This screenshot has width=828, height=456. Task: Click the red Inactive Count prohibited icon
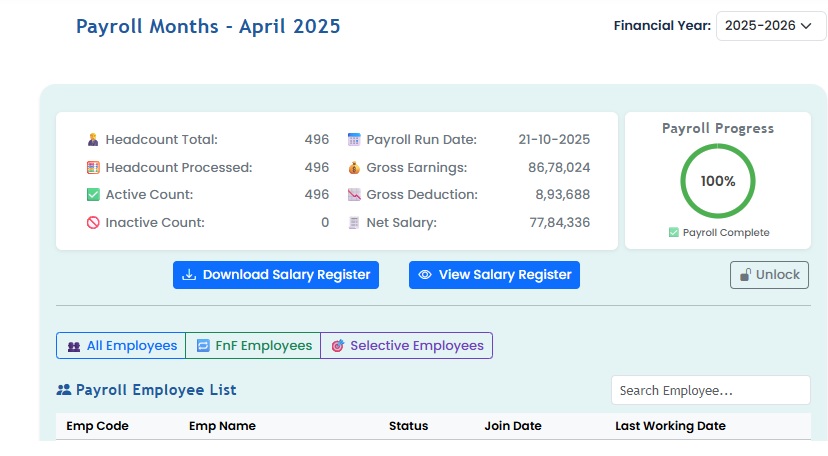[93, 223]
